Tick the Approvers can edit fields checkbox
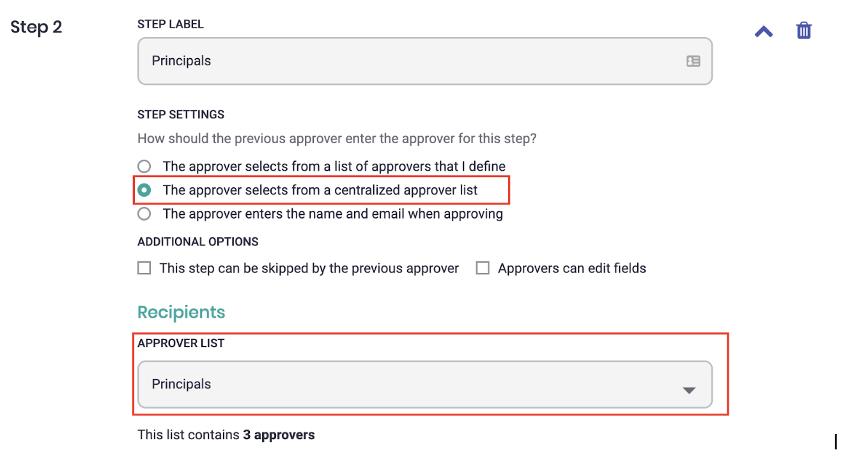Viewport: 868px width, 459px height. [x=483, y=268]
